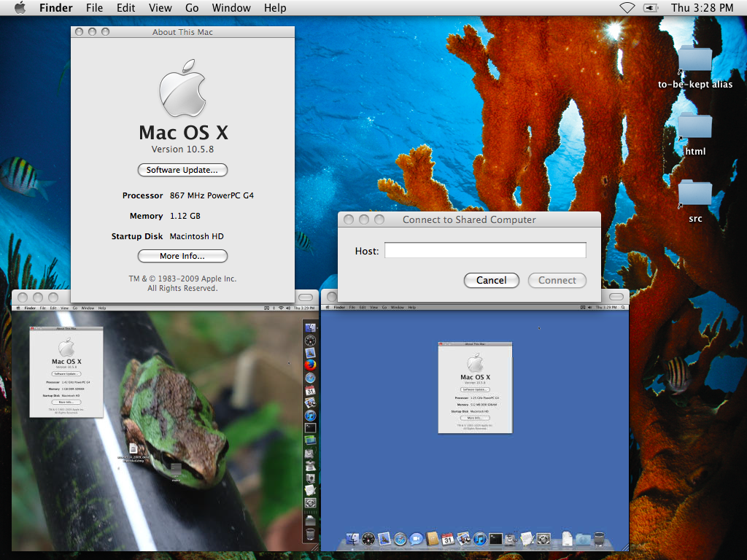Cancel the Connect to Shared Computer dialog
This screenshot has width=747, height=560.
click(x=492, y=280)
